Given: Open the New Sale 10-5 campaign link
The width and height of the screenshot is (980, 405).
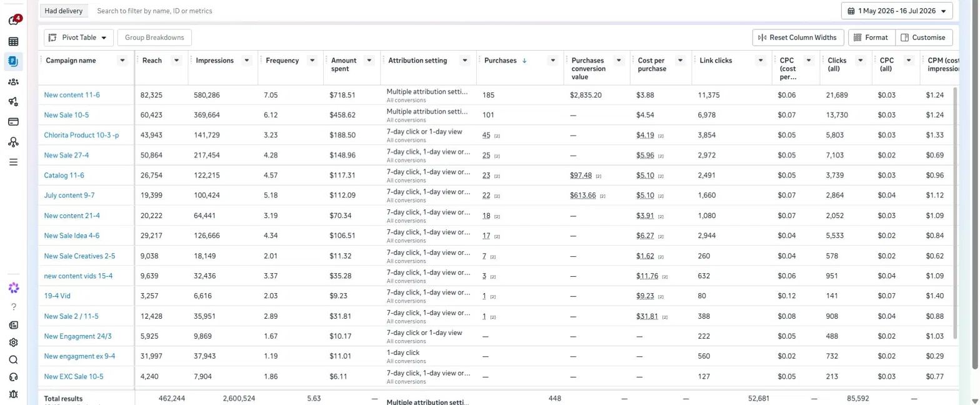Looking at the screenshot, I should [66, 115].
